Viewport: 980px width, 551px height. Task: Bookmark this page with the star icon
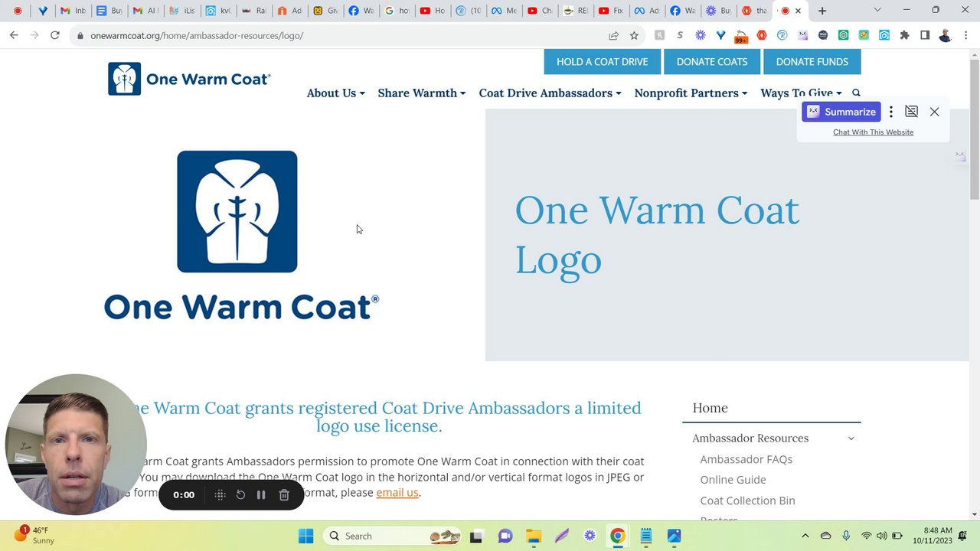pos(634,35)
